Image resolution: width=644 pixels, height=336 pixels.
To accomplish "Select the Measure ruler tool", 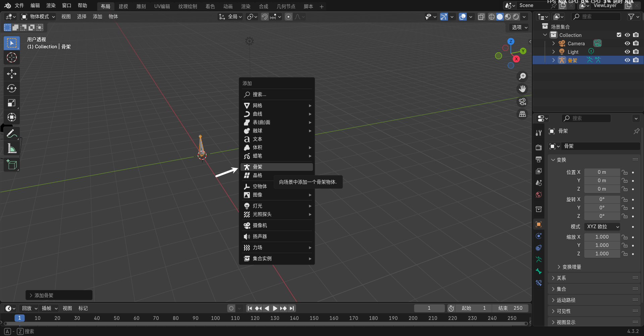I will [12, 148].
